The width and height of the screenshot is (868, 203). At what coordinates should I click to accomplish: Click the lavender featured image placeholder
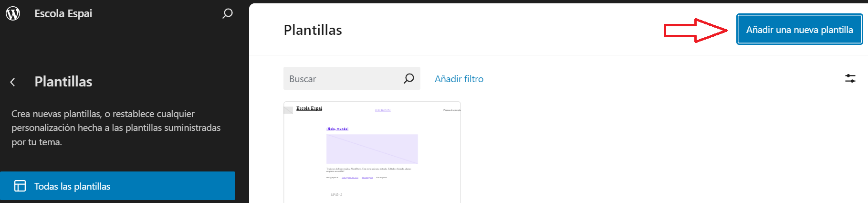click(x=372, y=149)
